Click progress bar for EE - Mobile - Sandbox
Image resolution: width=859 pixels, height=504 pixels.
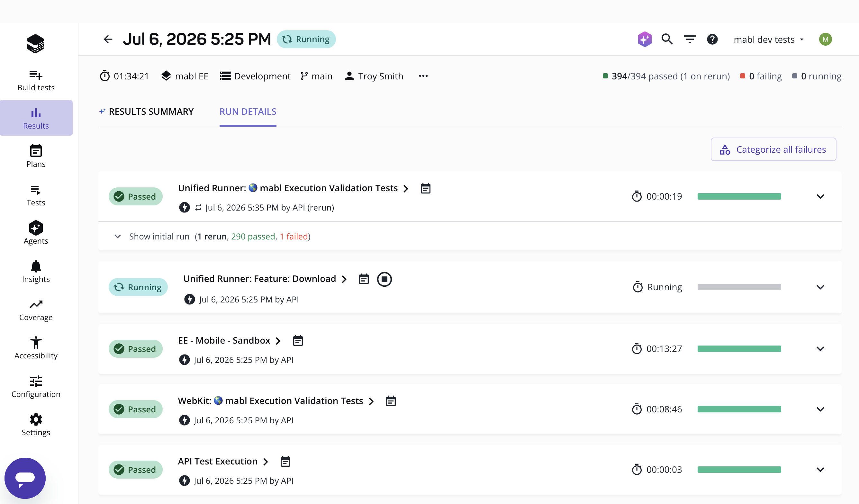coord(739,349)
